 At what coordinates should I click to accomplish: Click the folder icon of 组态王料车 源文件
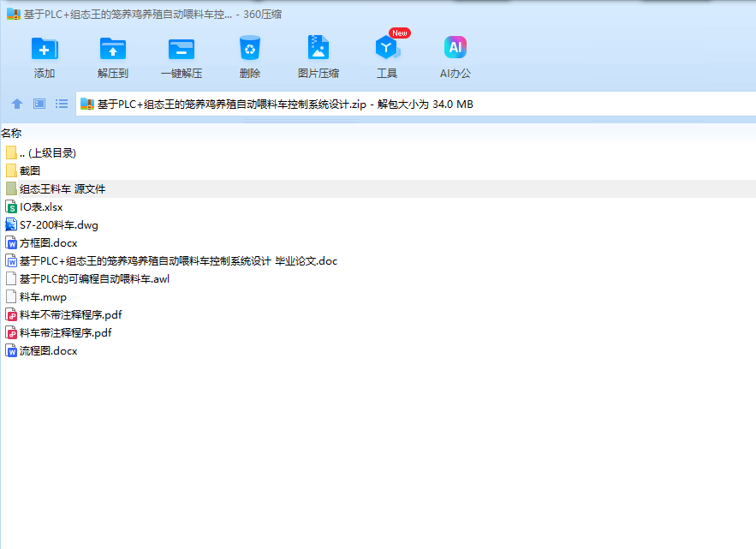(x=12, y=188)
